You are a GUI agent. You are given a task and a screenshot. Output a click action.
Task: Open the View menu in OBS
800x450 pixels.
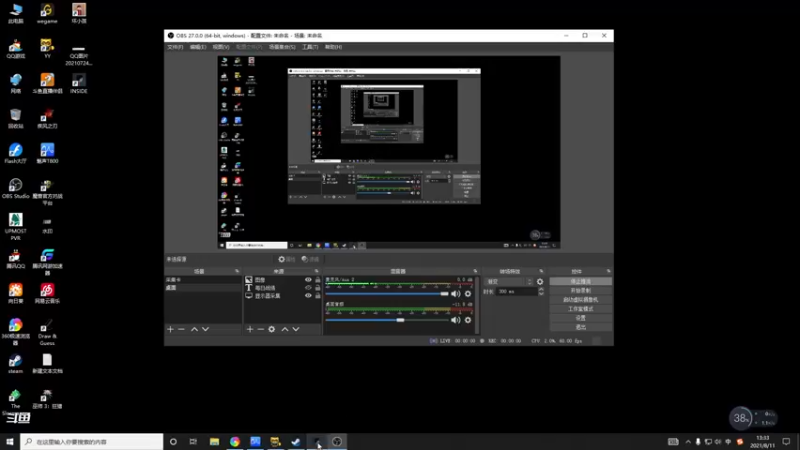(x=221, y=47)
